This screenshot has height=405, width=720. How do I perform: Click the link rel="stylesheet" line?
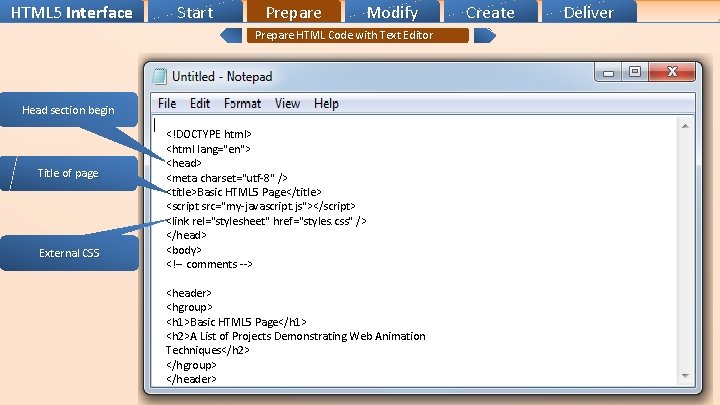pyautogui.click(x=266, y=221)
